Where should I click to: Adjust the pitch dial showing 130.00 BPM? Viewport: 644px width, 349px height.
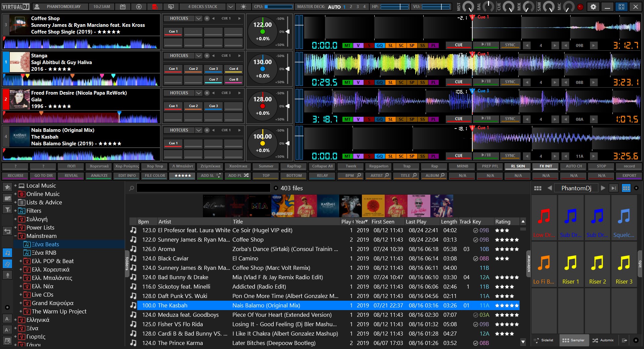point(263,69)
